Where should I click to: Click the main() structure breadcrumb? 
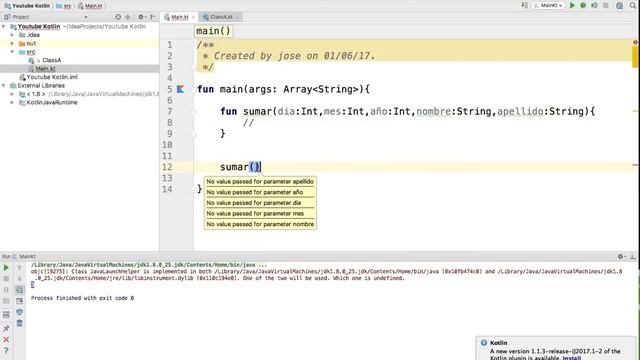213,31
